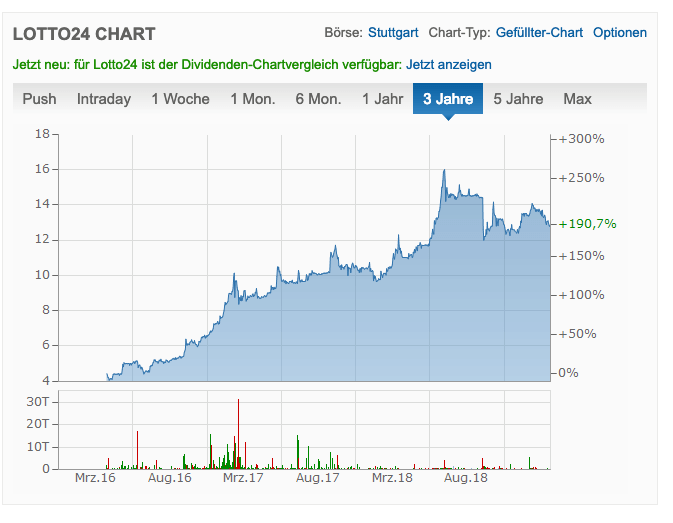Click the Chart-Typ: label
Viewport: 673px width, 523px height.
click(459, 33)
